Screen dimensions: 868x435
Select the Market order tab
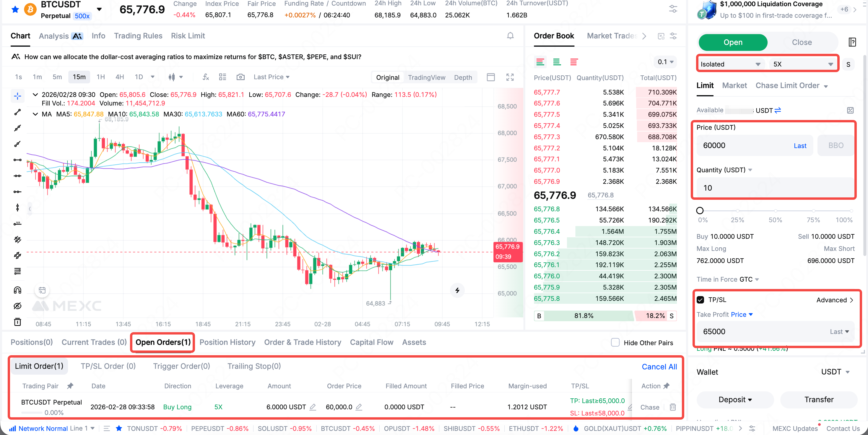734,86
